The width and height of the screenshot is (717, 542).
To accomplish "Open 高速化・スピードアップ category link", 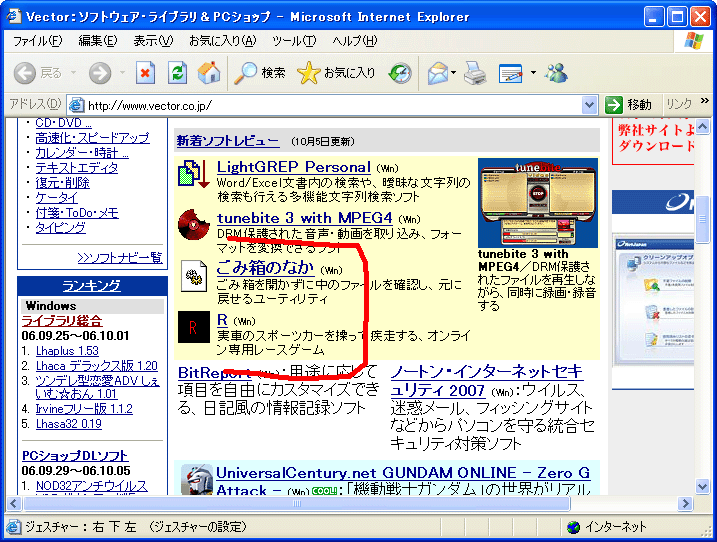I will (92, 138).
